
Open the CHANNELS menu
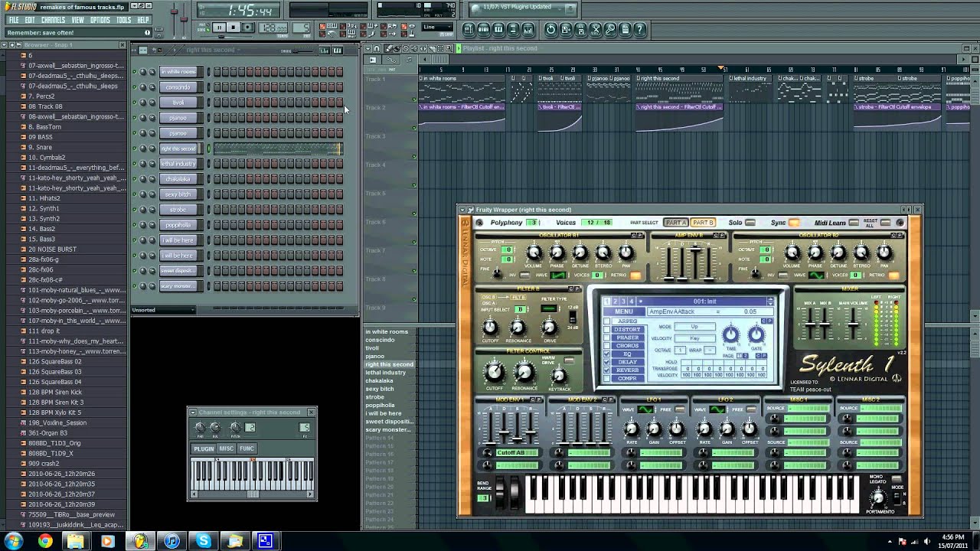54,20
